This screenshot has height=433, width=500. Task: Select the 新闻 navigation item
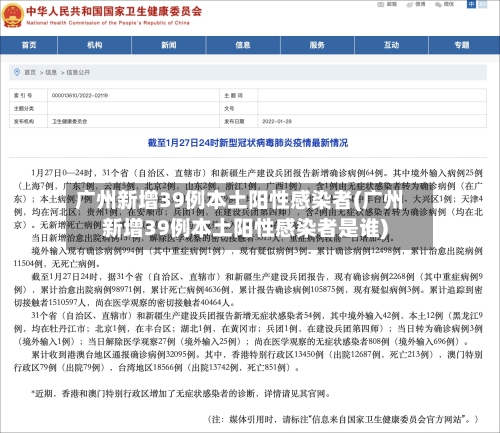coord(169,45)
